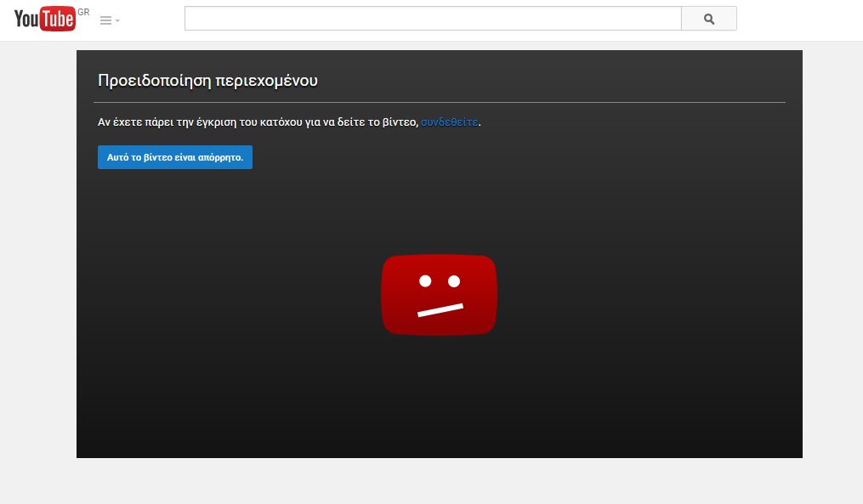The height and width of the screenshot is (504, 863).
Task: Click the 'Προειδοποίηση περιεχομένου' heading
Action: click(207, 81)
